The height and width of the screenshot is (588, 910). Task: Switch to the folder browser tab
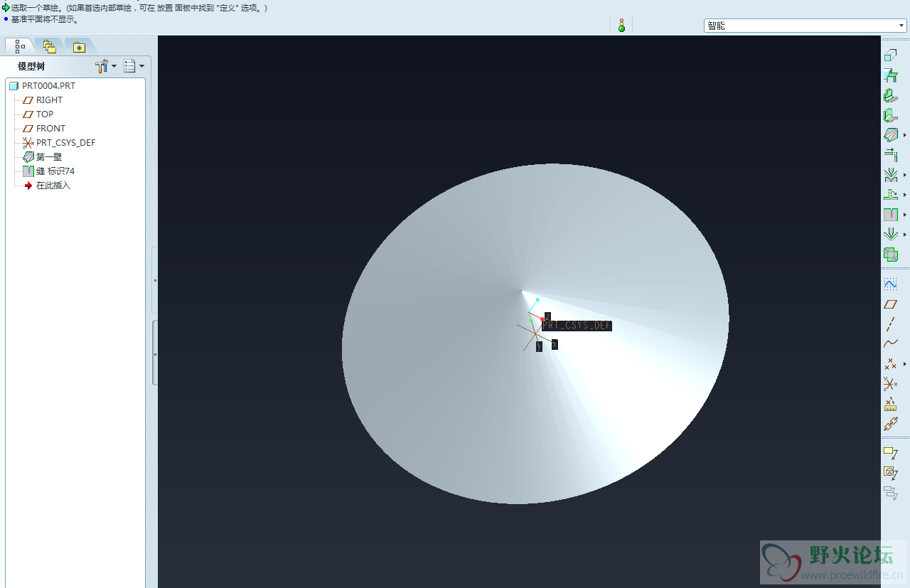pos(49,47)
